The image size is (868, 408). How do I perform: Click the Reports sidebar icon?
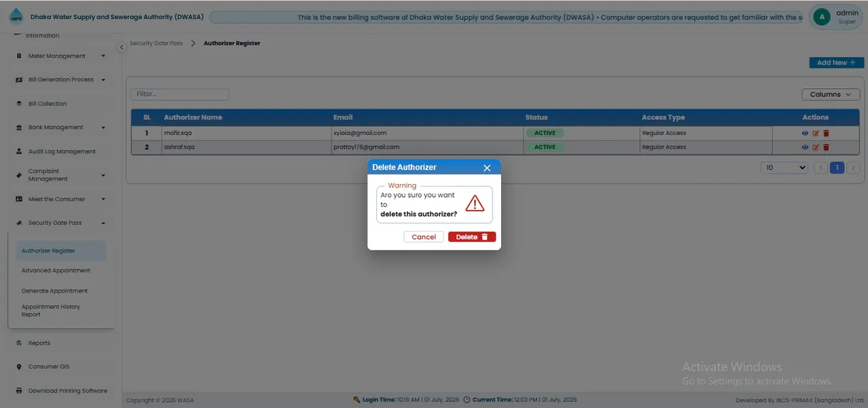19,344
